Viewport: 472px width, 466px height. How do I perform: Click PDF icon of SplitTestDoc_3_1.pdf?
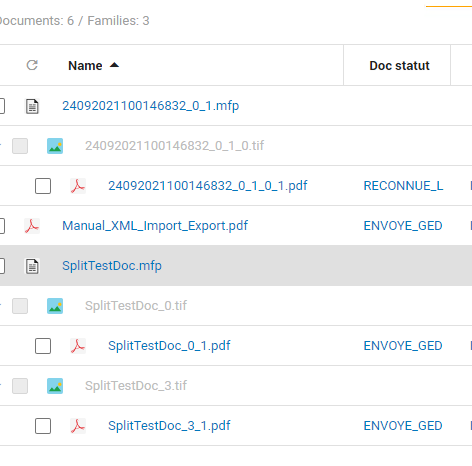pos(78,426)
